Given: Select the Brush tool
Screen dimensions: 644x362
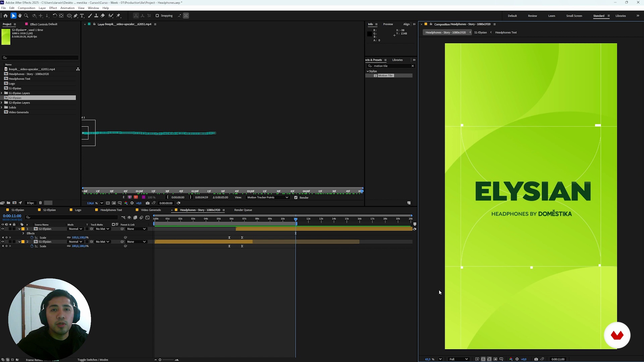Looking at the screenshot, I should tap(90, 16).
